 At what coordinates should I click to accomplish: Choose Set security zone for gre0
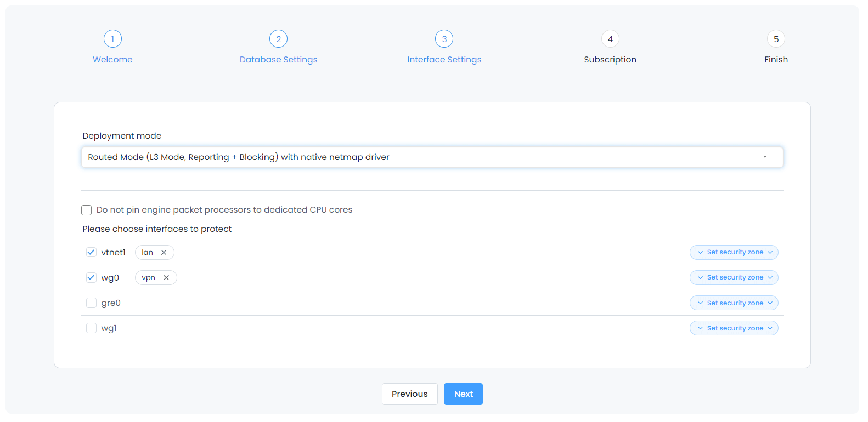point(734,303)
